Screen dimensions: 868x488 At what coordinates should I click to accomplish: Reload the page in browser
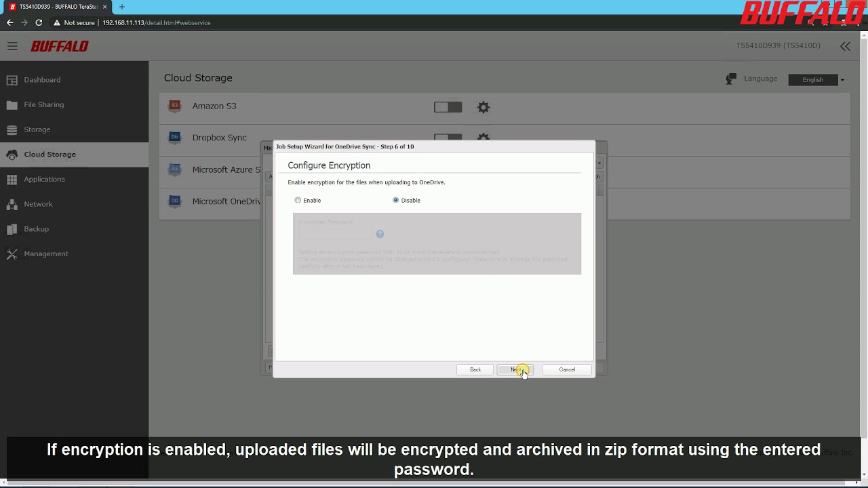click(39, 22)
